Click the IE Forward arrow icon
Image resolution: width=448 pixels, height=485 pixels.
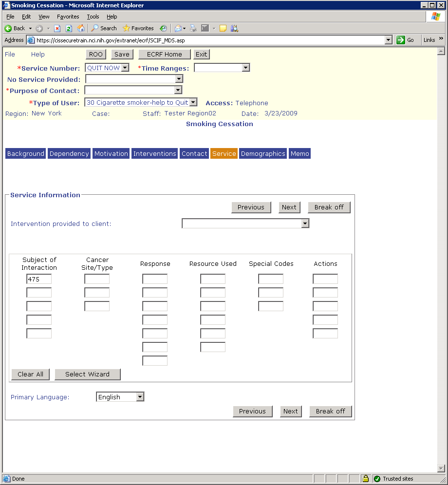point(39,28)
